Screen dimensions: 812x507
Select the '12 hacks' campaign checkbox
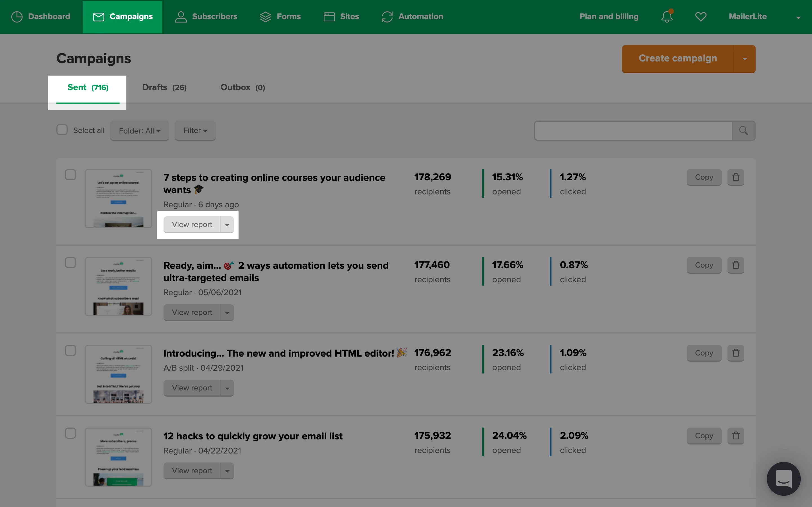coord(70,433)
